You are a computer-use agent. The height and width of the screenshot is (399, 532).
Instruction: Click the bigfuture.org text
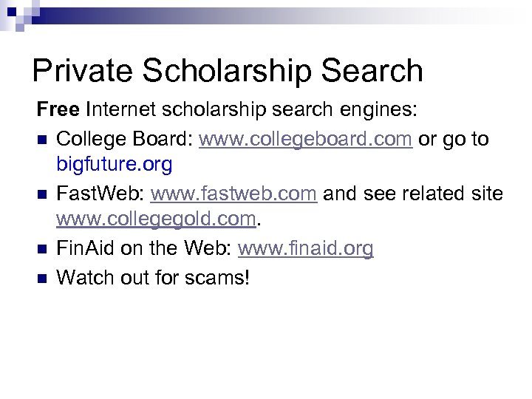click(115, 165)
